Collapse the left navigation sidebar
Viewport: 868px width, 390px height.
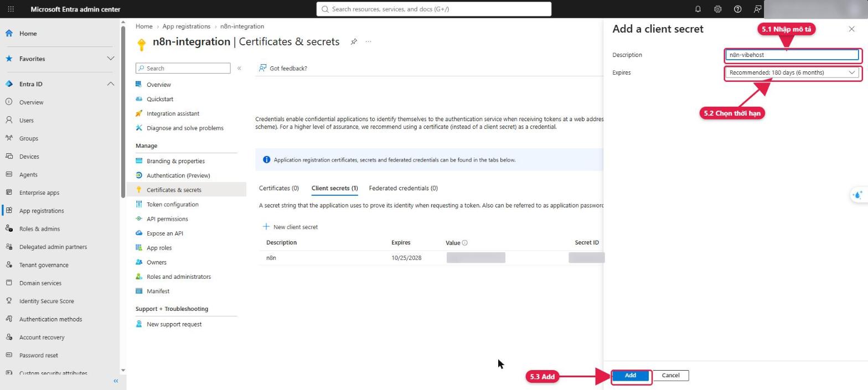(x=116, y=381)
